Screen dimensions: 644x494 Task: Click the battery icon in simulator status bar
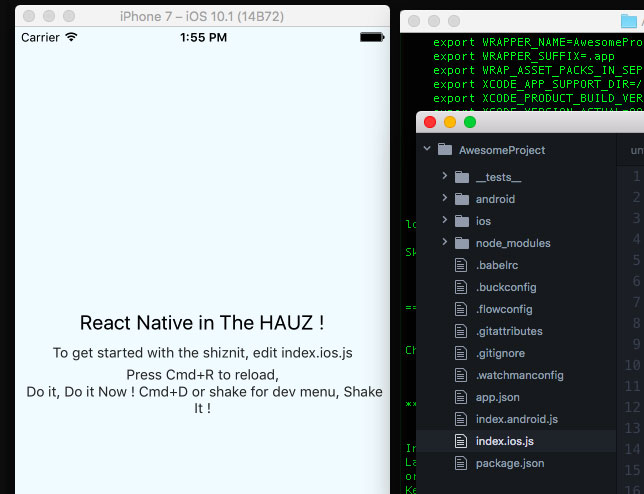pyautogui.click(x=372, y=37)
